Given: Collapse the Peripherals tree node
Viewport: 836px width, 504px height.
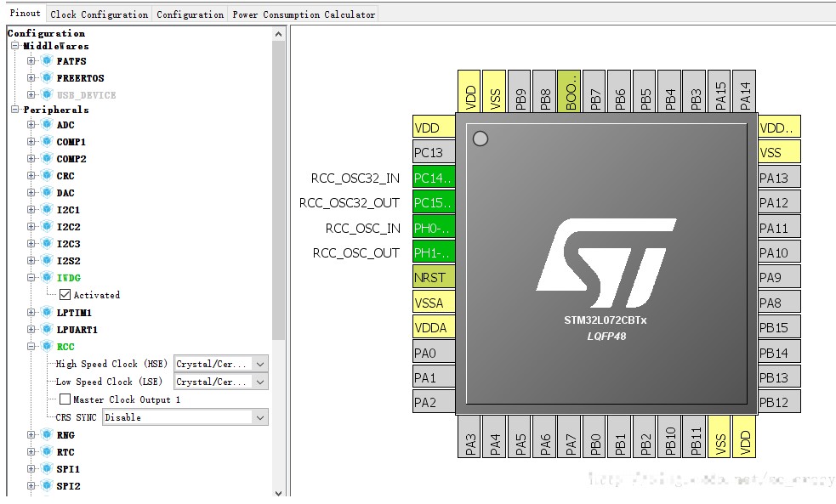Looking at the screenshot, I should (x=15, y=110).
